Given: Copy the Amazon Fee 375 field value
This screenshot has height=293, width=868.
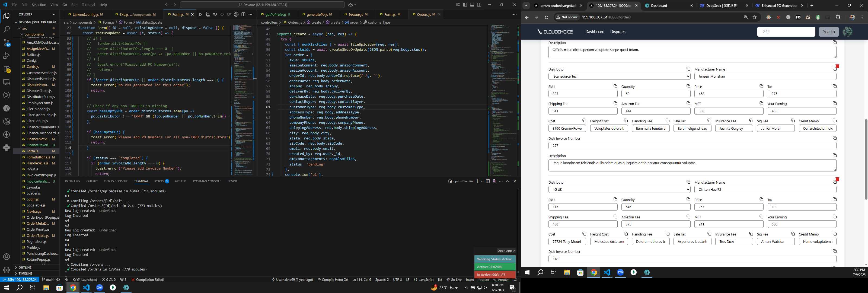Looking at the screenshot, I should coord(688,216).
